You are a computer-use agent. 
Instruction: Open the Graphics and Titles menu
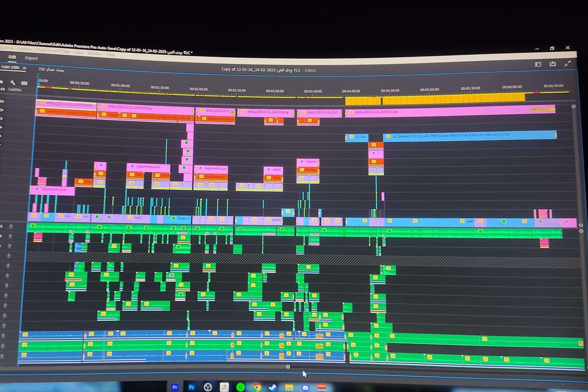53,51
